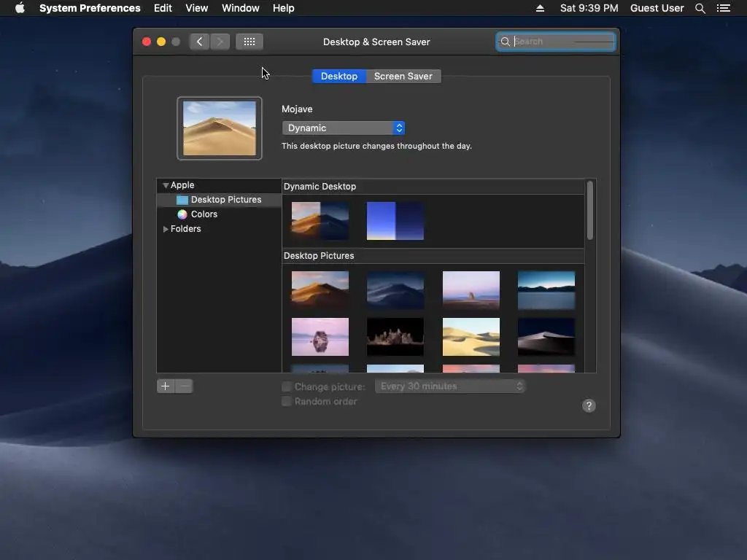This screenshot has width=747, height=560.
Task: Select the Mojave dynamic desktop thumbnail
Action: click(x=320, y=220)
